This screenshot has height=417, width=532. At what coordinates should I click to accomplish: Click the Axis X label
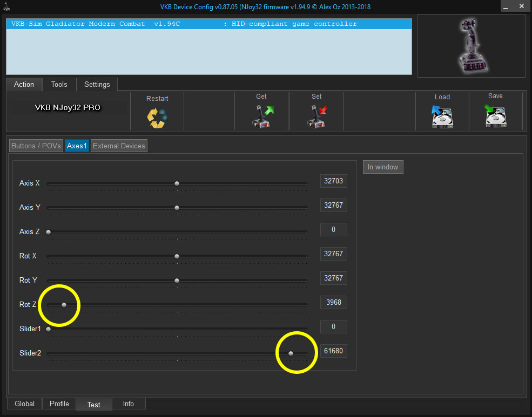[x=30, y=183]
